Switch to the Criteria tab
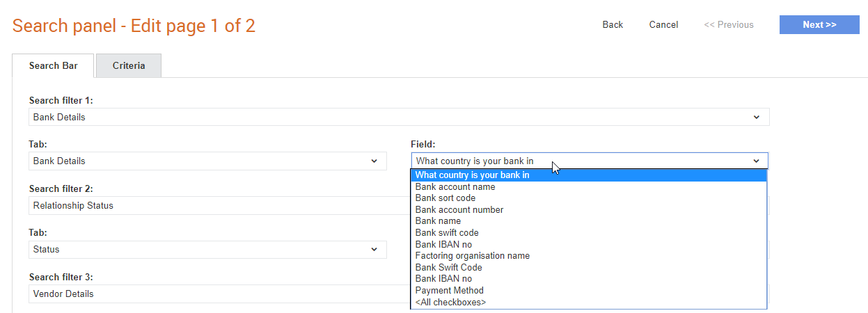The image size is (868, 313). pos(129,65)
